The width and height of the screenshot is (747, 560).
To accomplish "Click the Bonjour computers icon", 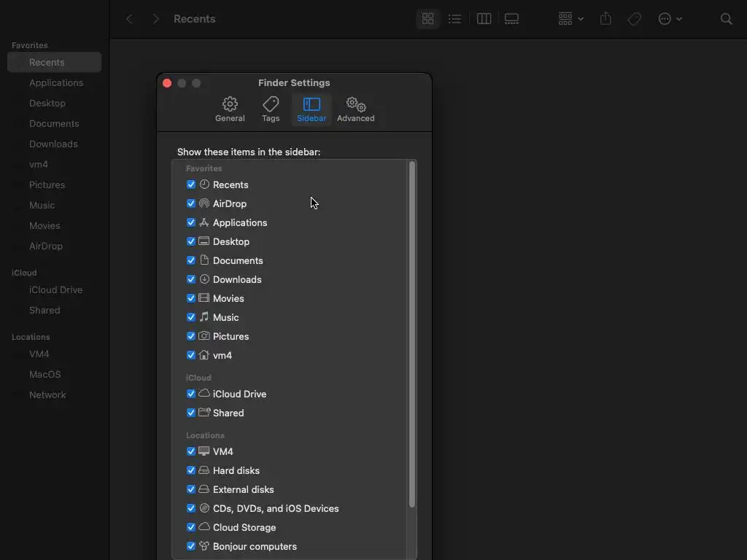I will (x=204, y=546).
